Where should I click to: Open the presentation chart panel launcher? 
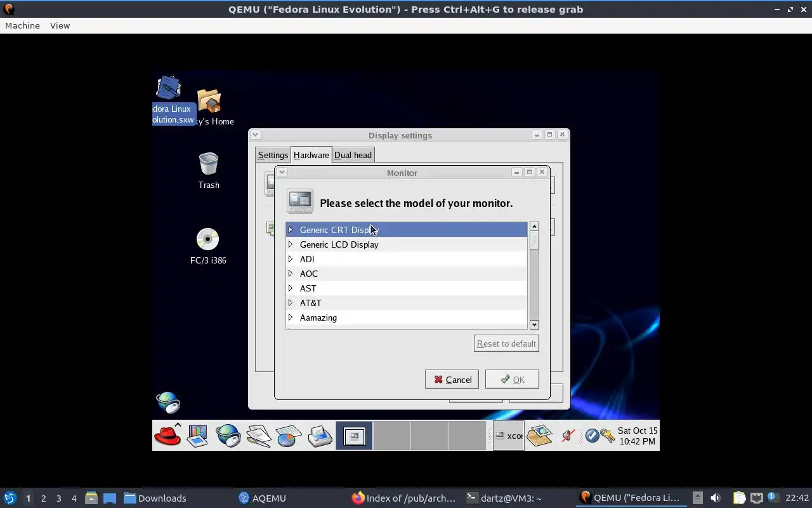197,436
